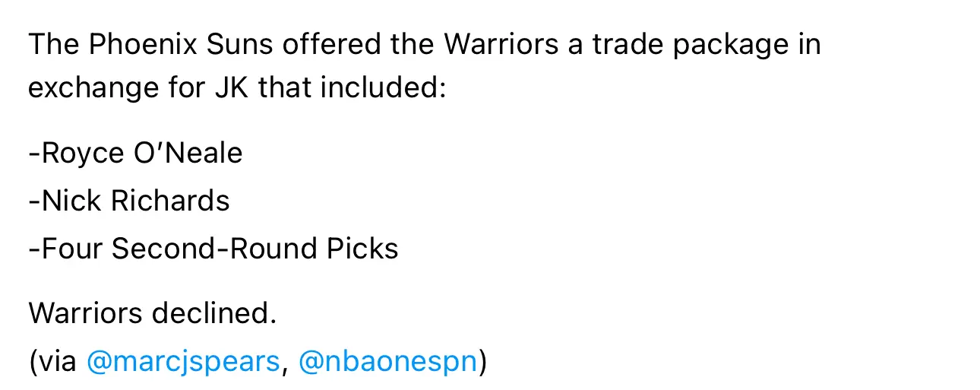Click the Nick Richards list line
980x390 pixels.
pyautogui.click(x=129, y=201)
